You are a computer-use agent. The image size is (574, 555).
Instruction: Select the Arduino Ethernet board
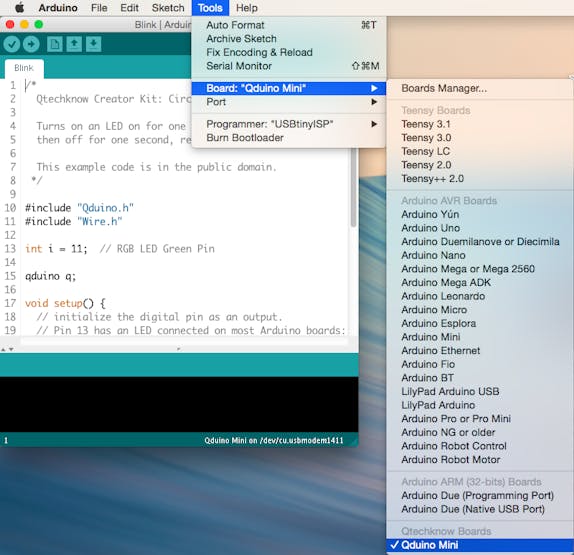coord(480,350)
